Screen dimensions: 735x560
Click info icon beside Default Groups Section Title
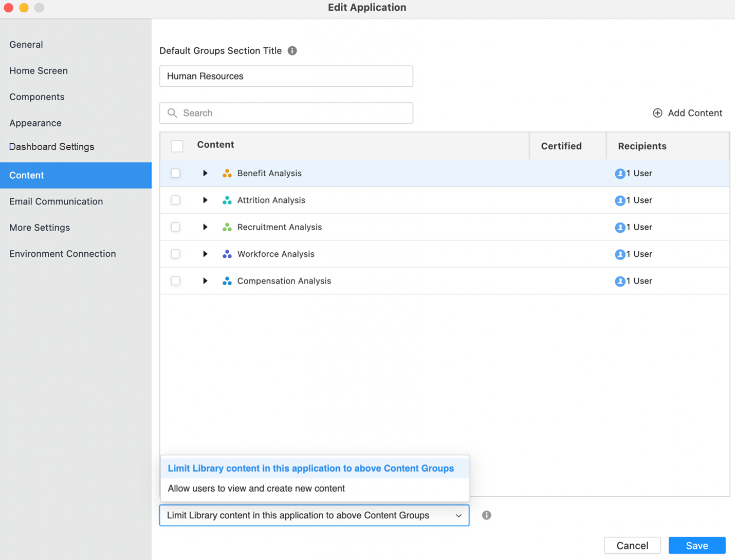[292, 51]
